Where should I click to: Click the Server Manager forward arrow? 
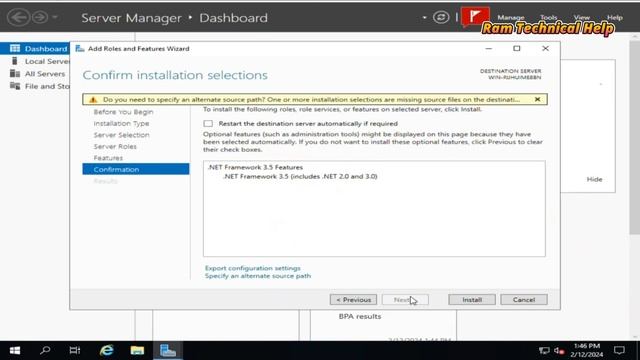point(40,17)
